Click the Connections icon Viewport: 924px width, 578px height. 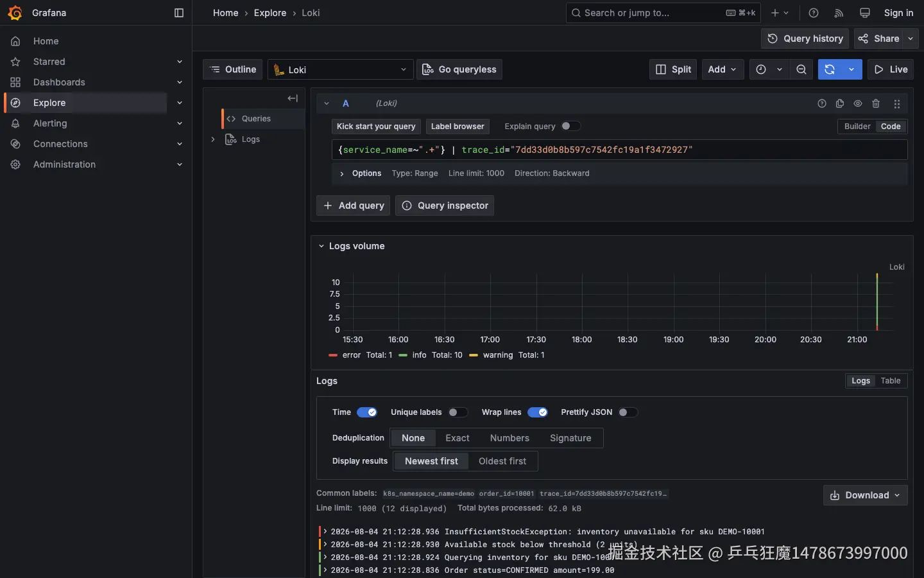[x=16, y=144]
